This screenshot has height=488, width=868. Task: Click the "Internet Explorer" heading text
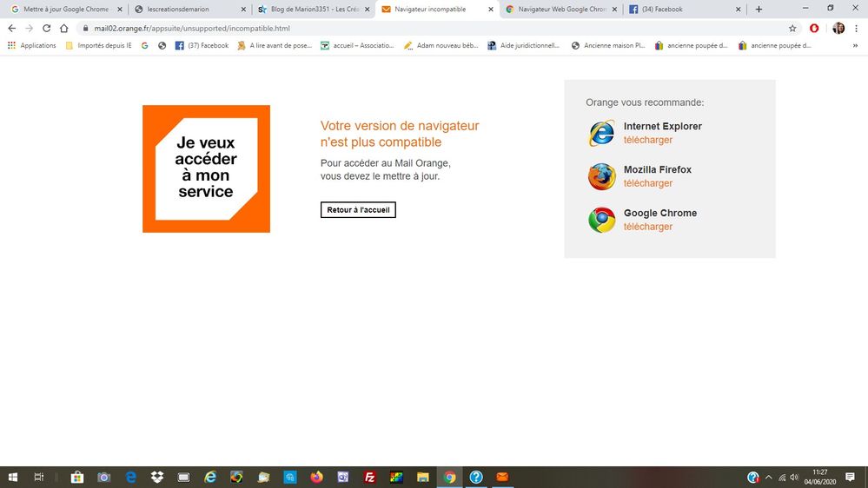[x=663, y=126]
